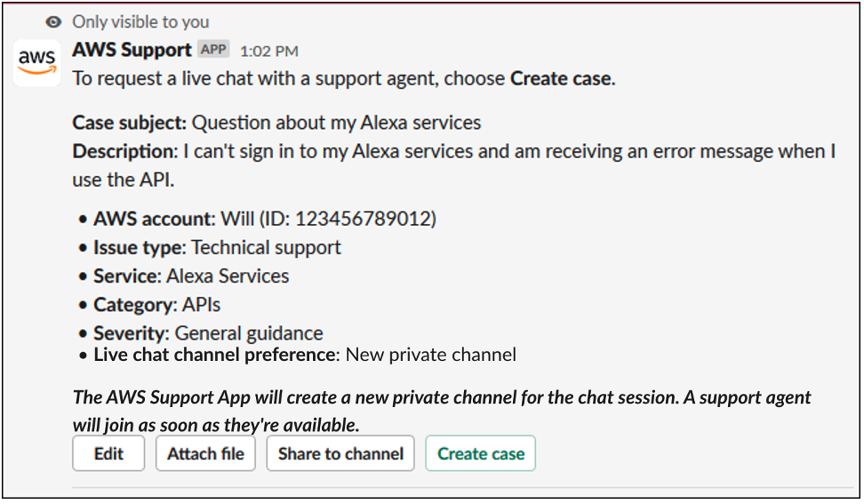Click the Severity: General guidance line

[208, 333]
